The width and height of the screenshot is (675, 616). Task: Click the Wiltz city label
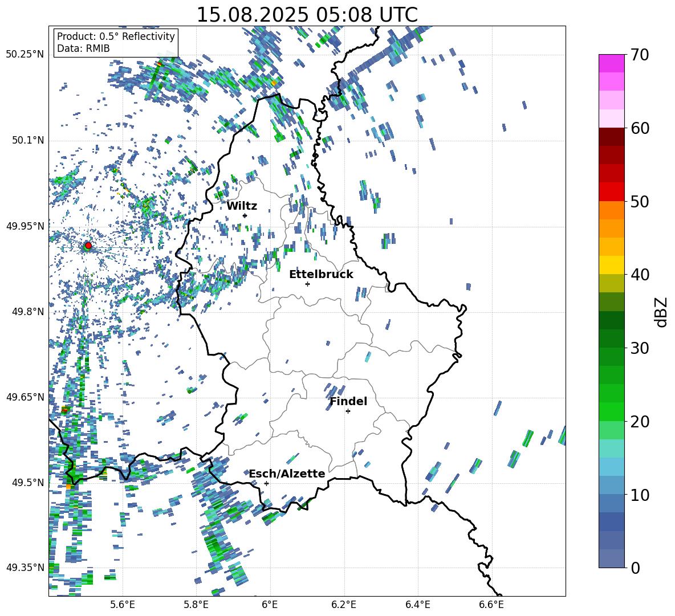[242, 206]
